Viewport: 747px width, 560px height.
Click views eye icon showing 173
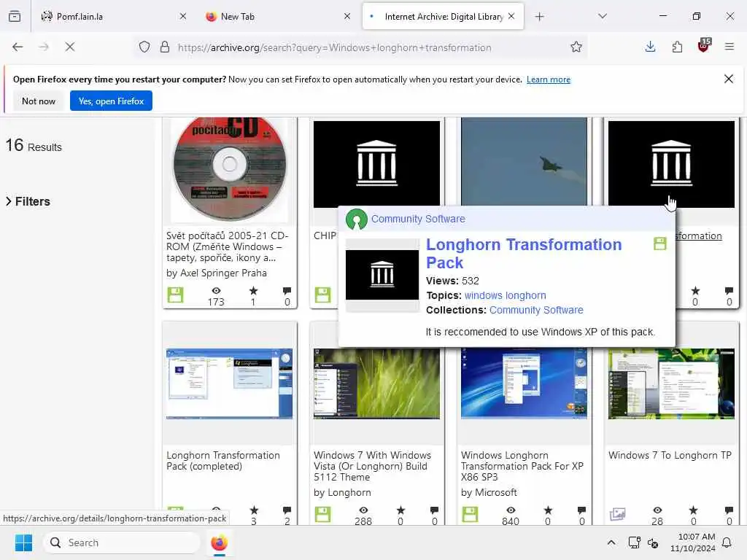(216, 290)
